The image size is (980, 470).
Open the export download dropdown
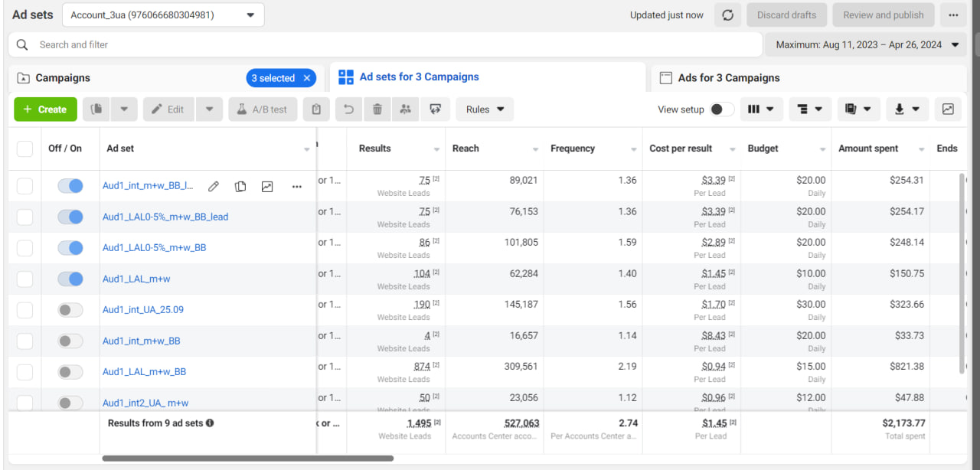[907, 109]
